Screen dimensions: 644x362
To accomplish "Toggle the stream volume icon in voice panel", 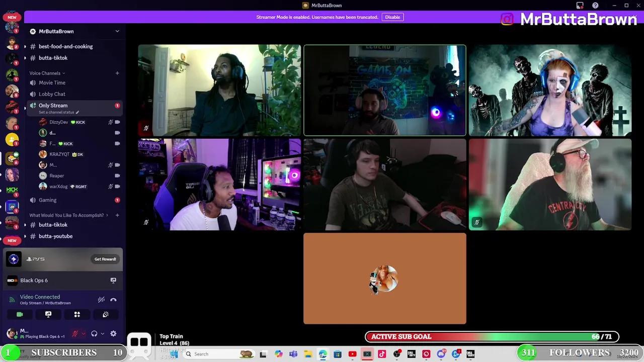I will pos(101,300).
